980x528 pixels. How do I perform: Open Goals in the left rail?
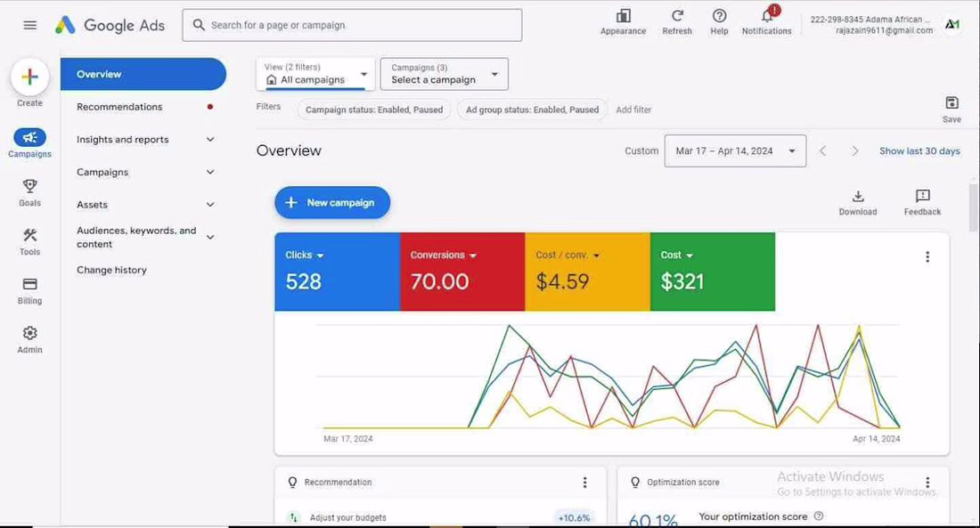point(29,192)
